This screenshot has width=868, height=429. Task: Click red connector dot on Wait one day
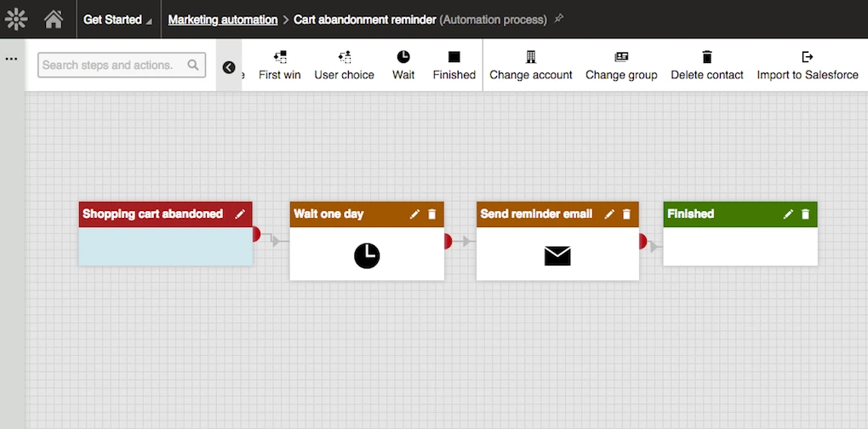448,242
